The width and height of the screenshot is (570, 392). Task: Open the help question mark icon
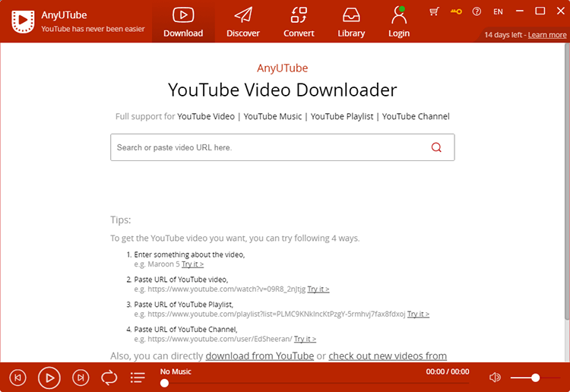477,11
